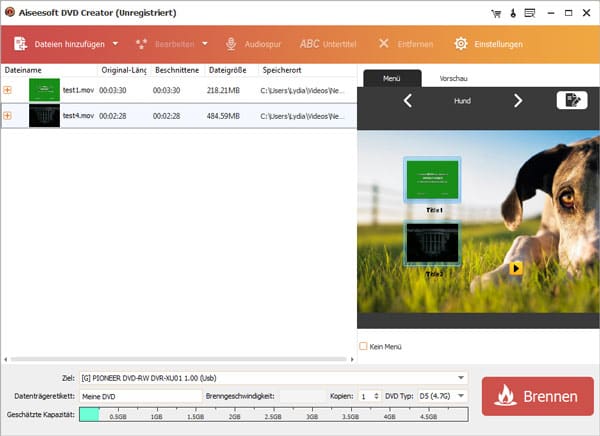Click the test4.mov file name
Screen dimensions: 600x436
78,116
